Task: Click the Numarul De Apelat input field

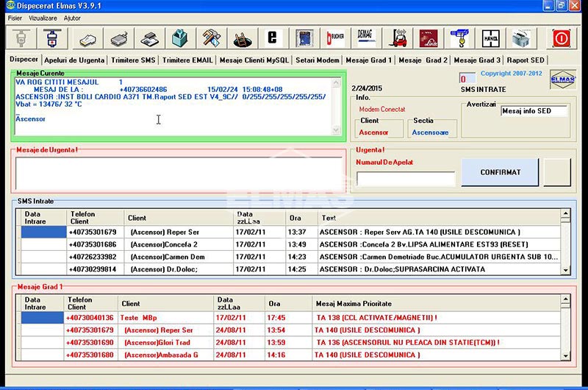Action: coord(406,179)
